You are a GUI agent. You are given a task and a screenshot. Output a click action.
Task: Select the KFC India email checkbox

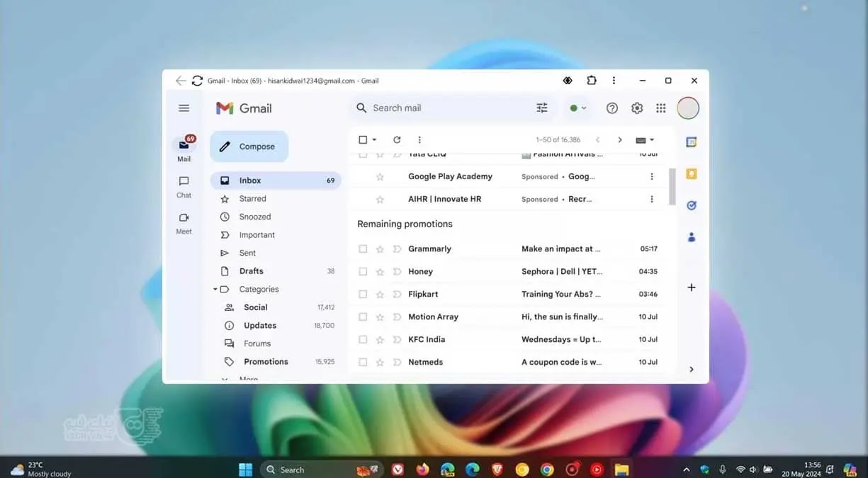pos(363,340)
